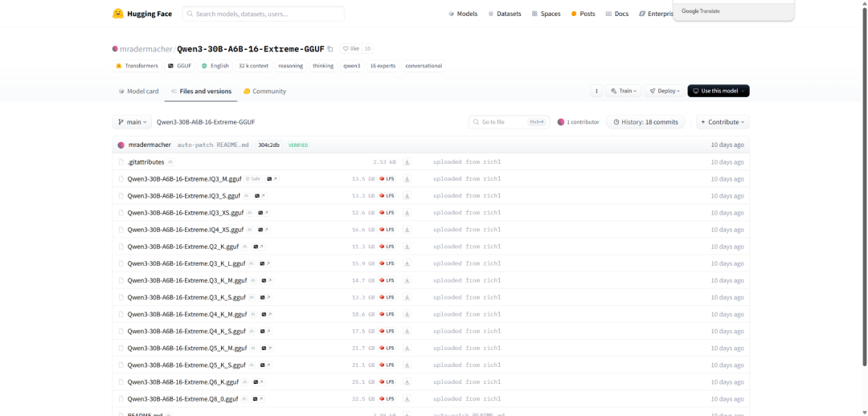Click the Safe badge on IQ3_M.gguf
This screenshot has width=868, height=416.
tap(253, 179)
